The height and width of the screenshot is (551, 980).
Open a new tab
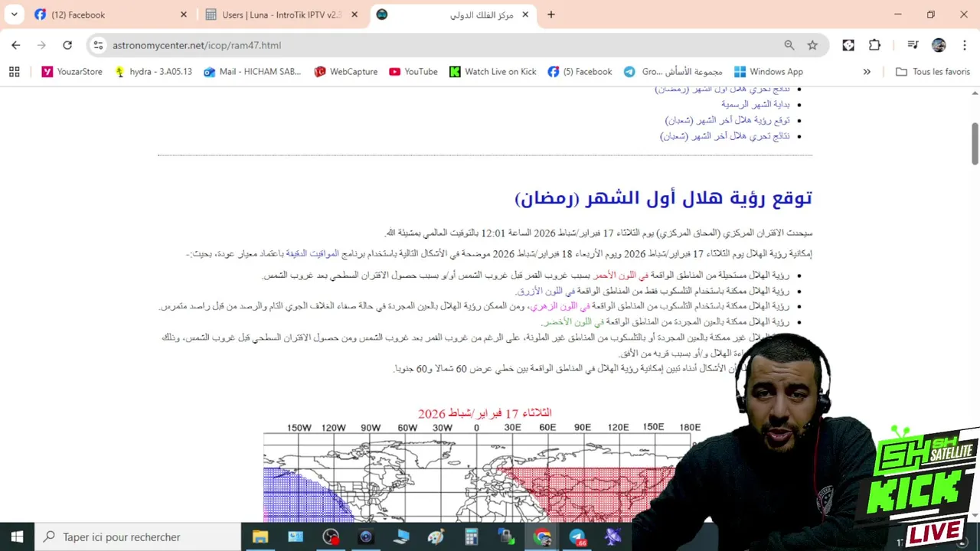[550, 15]
